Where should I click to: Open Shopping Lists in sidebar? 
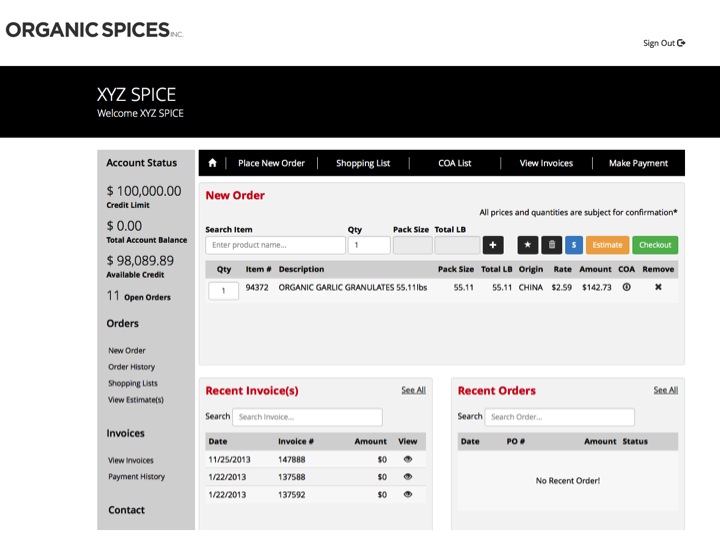tap(133, 383)
